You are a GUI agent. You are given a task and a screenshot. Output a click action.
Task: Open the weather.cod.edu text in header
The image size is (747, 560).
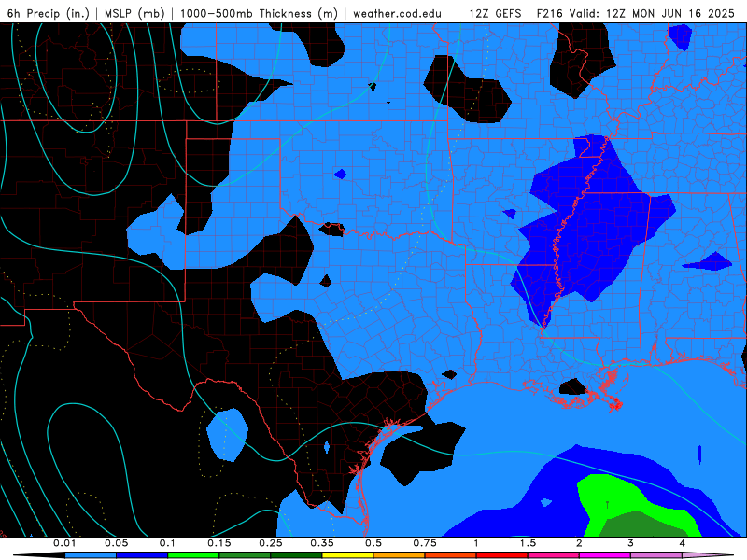pyautogui.click(x=398, y=14)
